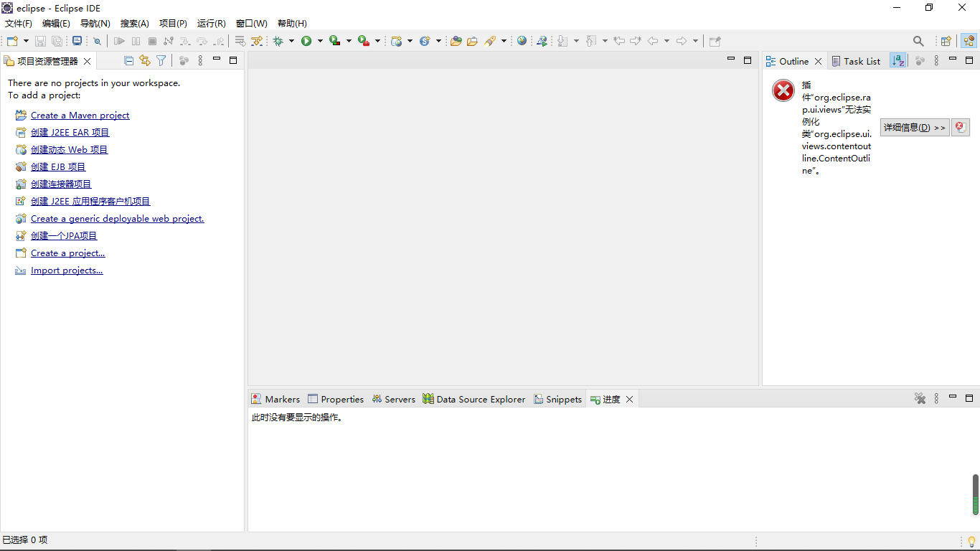980x551 pixels.
Task: Open a terminal from the toolbar monitor icon
Action: [x=77, y=41]
